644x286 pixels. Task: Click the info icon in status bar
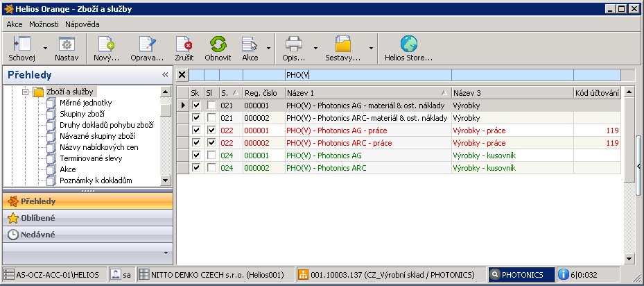tap(564, 274)
